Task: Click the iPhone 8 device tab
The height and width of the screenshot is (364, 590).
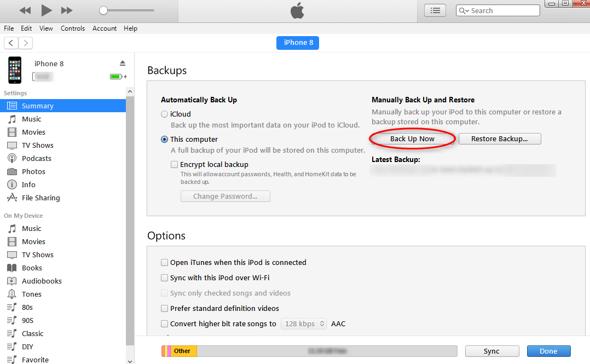Action: (x=298, y=43)
